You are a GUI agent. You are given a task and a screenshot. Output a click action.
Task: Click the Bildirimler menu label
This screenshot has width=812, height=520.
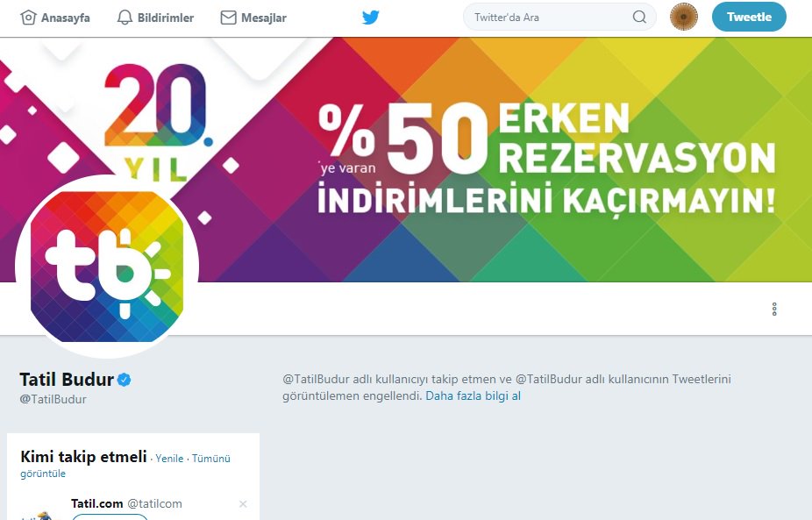pyautogui.click(x=165, y=18)
